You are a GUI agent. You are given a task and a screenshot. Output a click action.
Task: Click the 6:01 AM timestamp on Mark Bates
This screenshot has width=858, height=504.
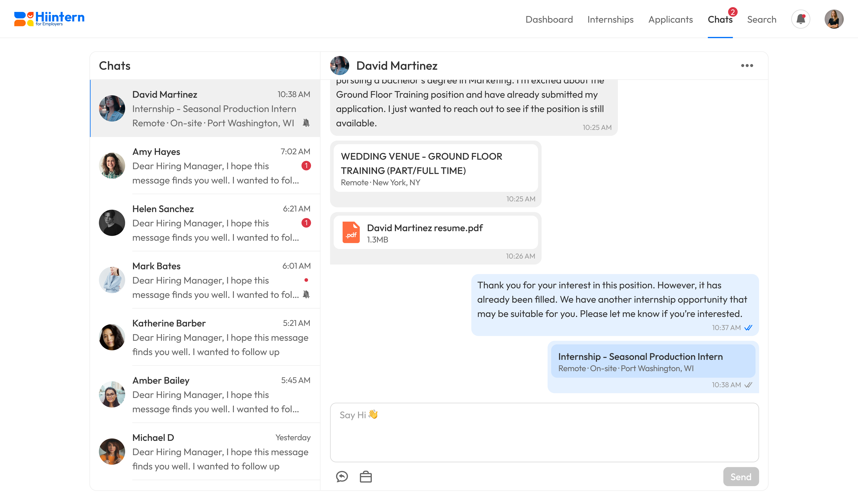tap(296, 266)
